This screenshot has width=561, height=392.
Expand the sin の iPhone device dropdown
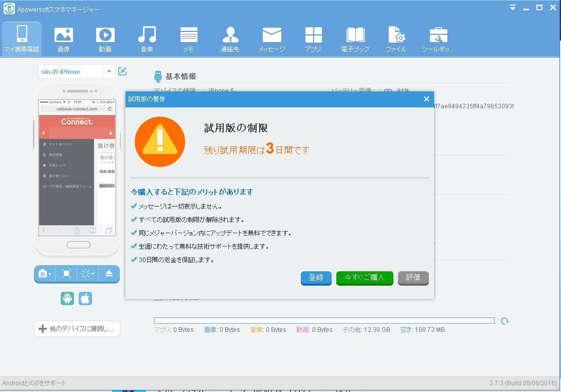[x=109, y=71]
